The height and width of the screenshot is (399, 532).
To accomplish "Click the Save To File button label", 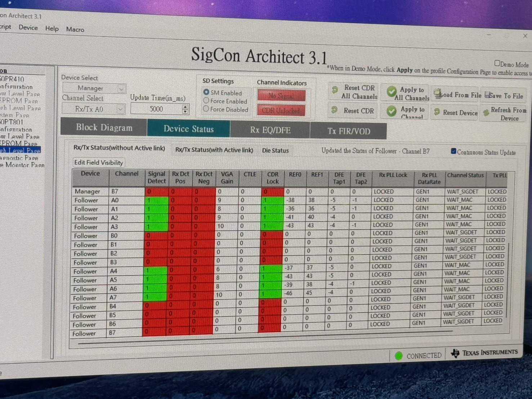I will click(x=506, y=96).
